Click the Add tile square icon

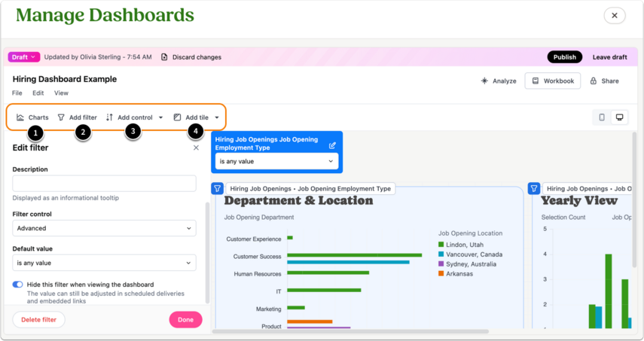[x=177, y=117]
